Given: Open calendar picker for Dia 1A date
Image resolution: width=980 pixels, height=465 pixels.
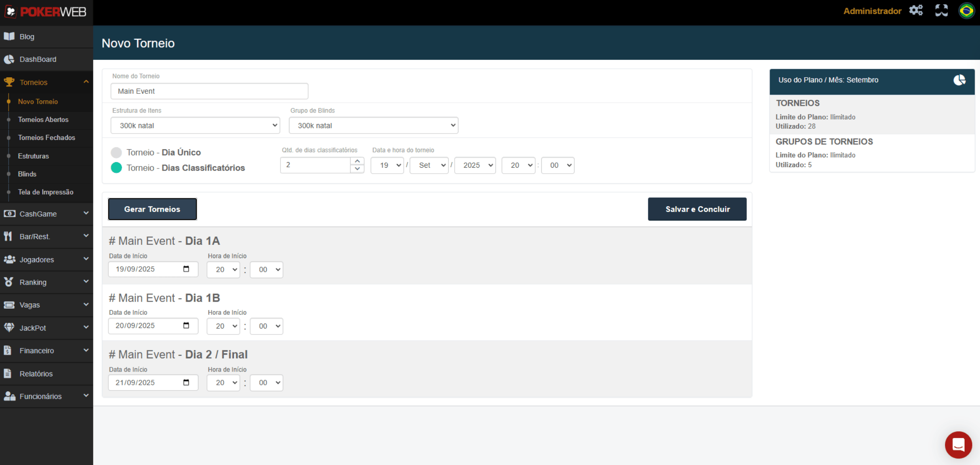Looking at the screenshot, I should tap(186, 269).
